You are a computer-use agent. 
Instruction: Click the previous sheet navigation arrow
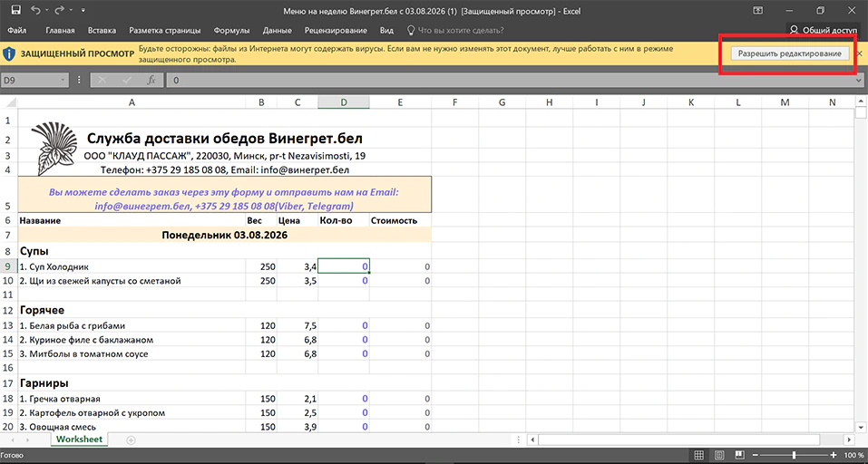coord(12,440)
